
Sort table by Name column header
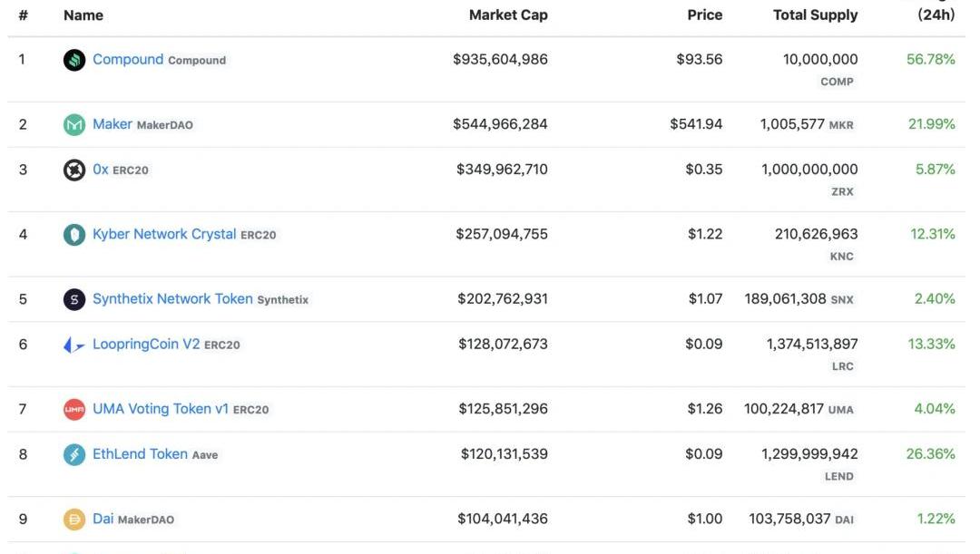point(83,15)
